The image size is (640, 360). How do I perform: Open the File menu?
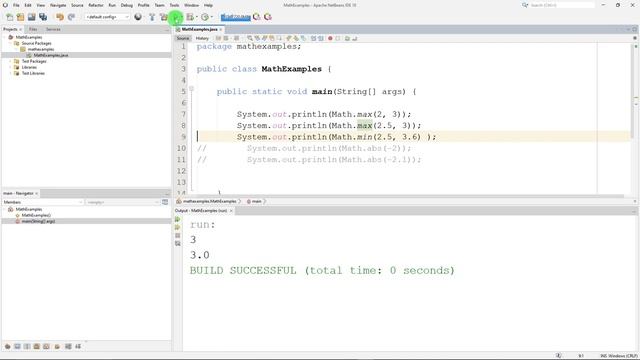pos(16,5)
